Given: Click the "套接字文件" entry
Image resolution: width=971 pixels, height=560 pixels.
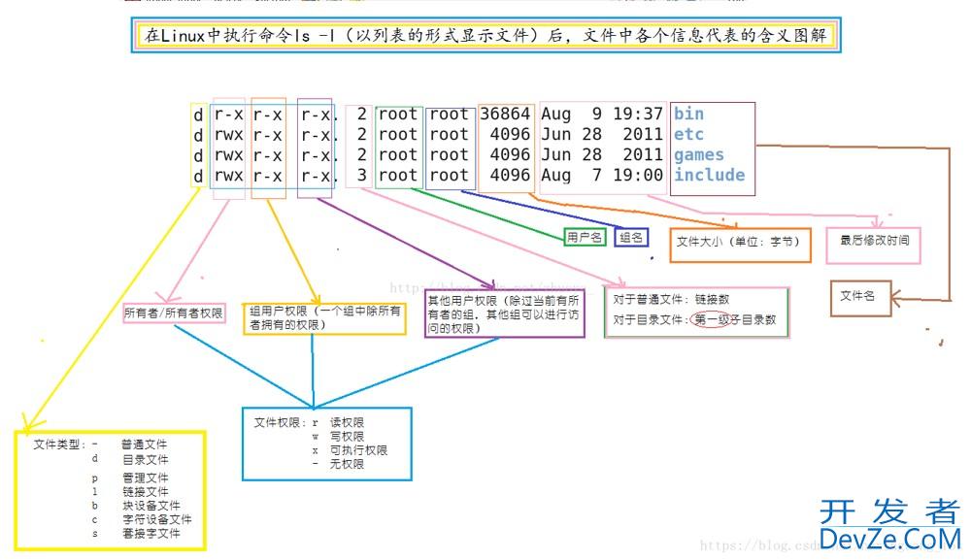Looking at the screenshot, I should point(151,534).
